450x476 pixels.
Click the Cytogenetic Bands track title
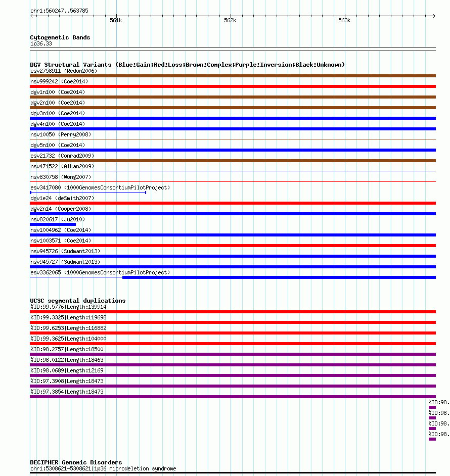pyautogui.click(x=60, y=37)
